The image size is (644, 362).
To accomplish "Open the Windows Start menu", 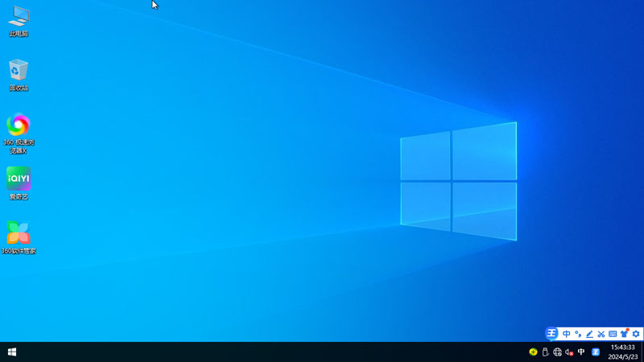I will click(x=12, y=352).
